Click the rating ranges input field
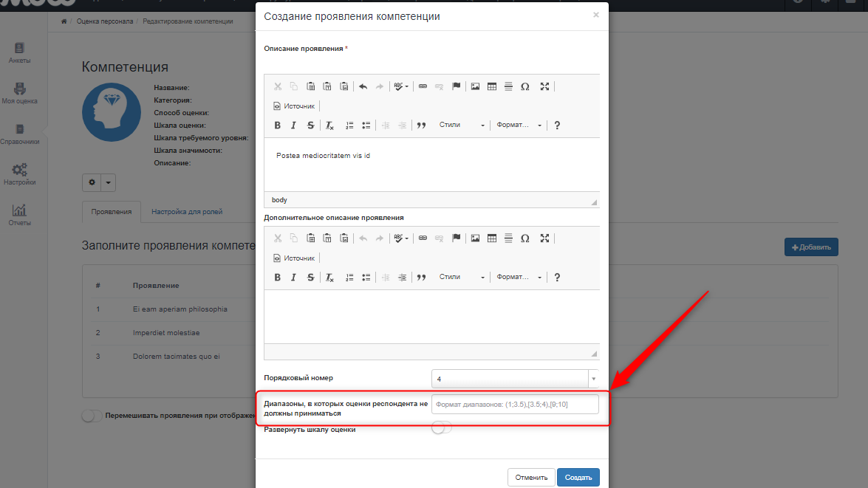This screenshot has height=488, width=868. pos(515,404)
